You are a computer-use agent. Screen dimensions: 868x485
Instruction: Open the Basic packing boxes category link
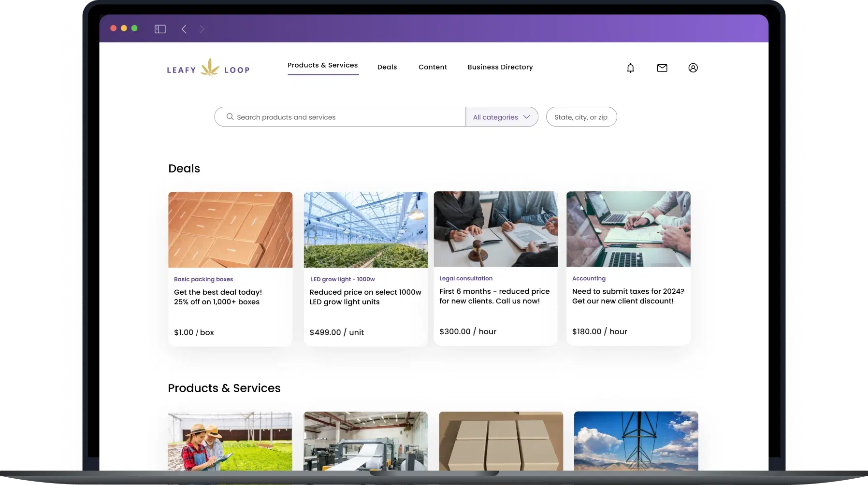point(203,279)
